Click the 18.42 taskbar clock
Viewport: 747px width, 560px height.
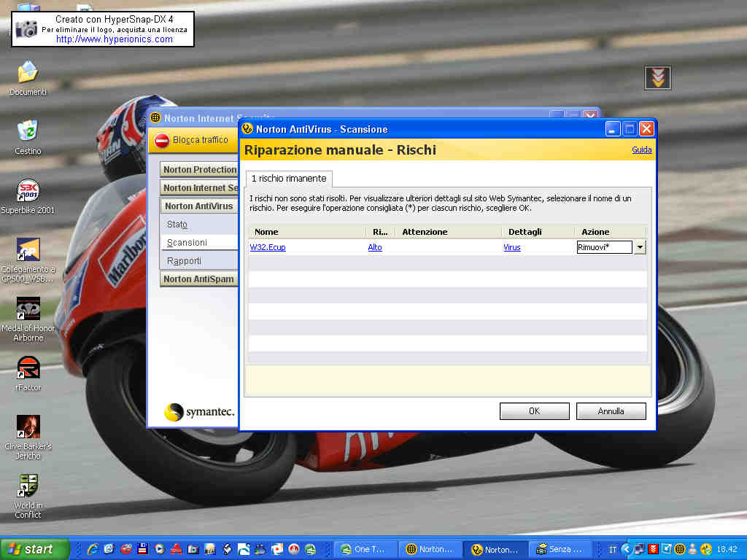(x=727, y=549)
